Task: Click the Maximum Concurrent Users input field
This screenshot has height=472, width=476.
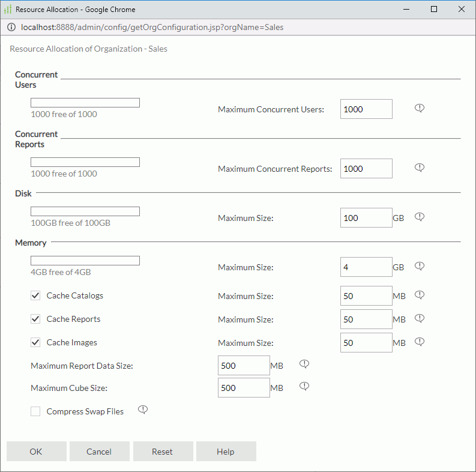Action: pos(366,109)
